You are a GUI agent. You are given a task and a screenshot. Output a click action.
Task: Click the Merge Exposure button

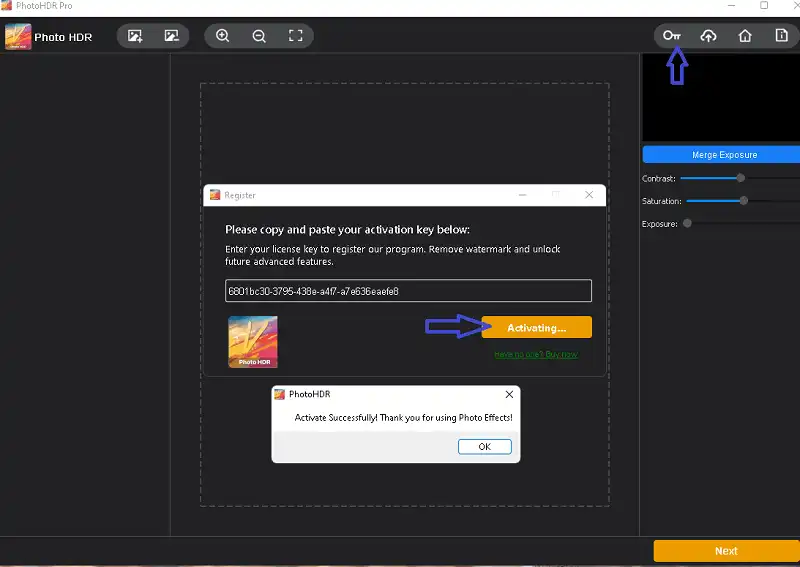point(724,155)
